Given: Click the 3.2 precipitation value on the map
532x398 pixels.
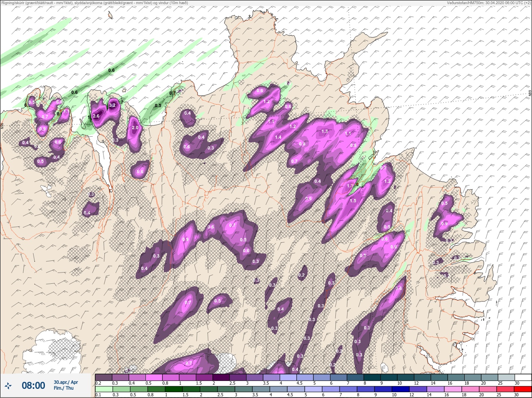Looking at the screenshot, I should pos(112,106).
